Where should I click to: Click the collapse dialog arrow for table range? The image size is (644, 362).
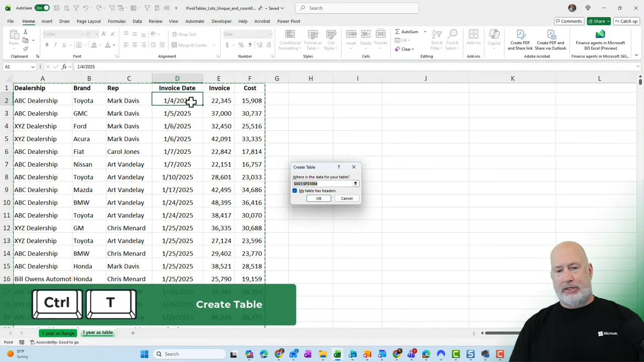355,184
